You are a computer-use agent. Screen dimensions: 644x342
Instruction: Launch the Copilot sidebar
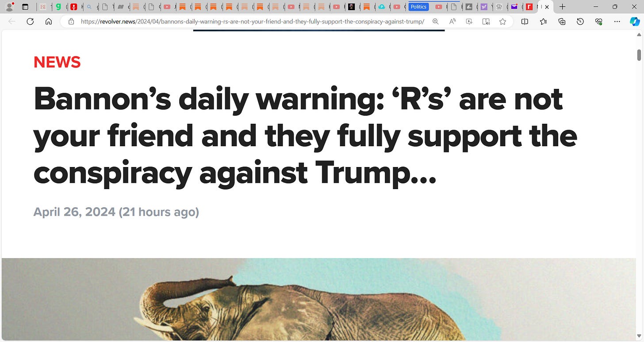635,21
